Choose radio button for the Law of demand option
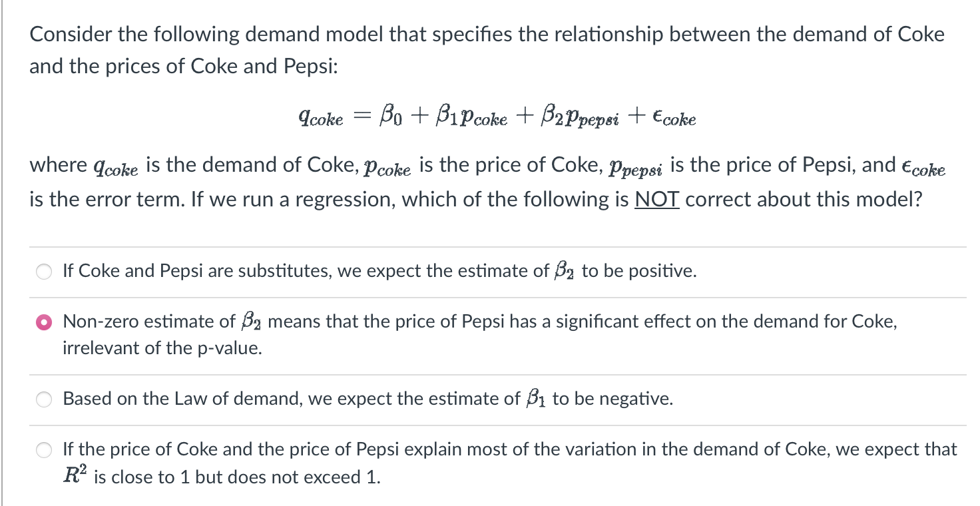 coord(44,399)
